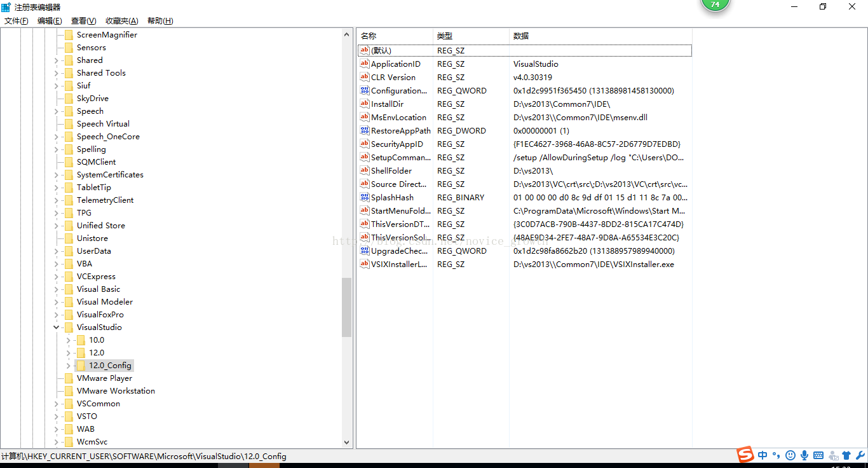868x468 pixels.
Task: Toggle Sogou punctuation mode icon
Action: [x=776, y=455]
